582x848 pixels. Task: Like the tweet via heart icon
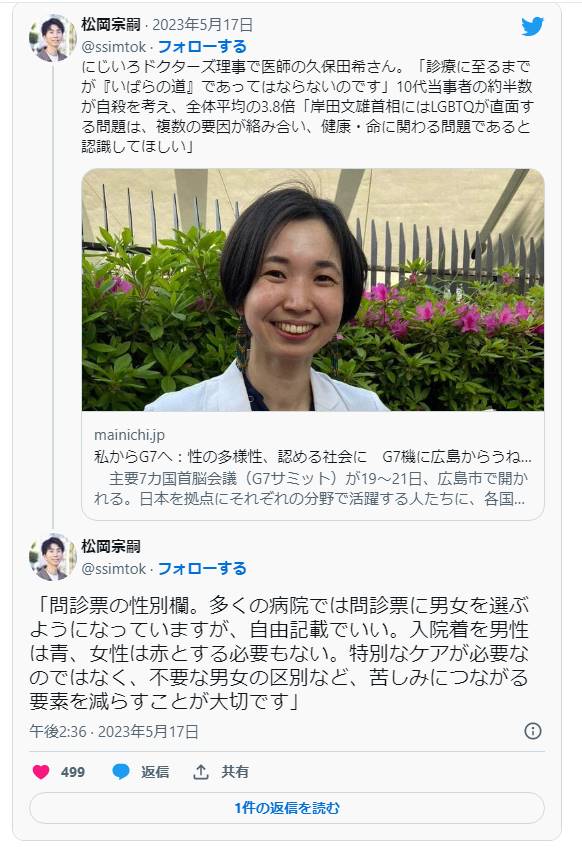coord(41,772)
